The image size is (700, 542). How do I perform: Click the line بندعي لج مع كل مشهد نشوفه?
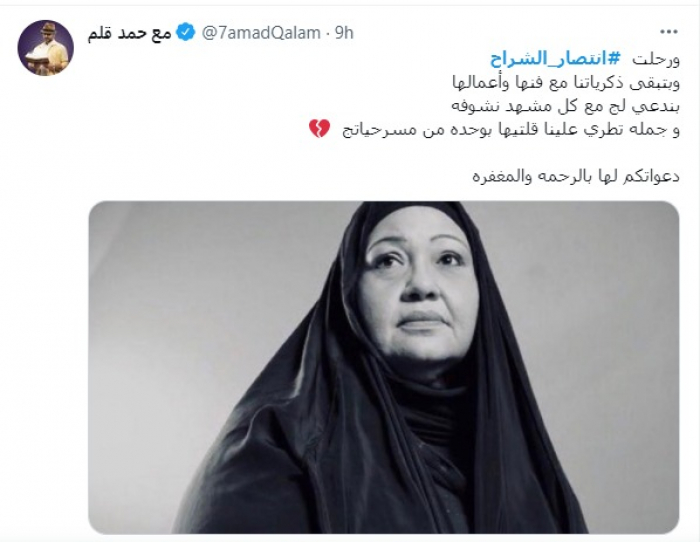pyautogui.click(x=565, y=106)
